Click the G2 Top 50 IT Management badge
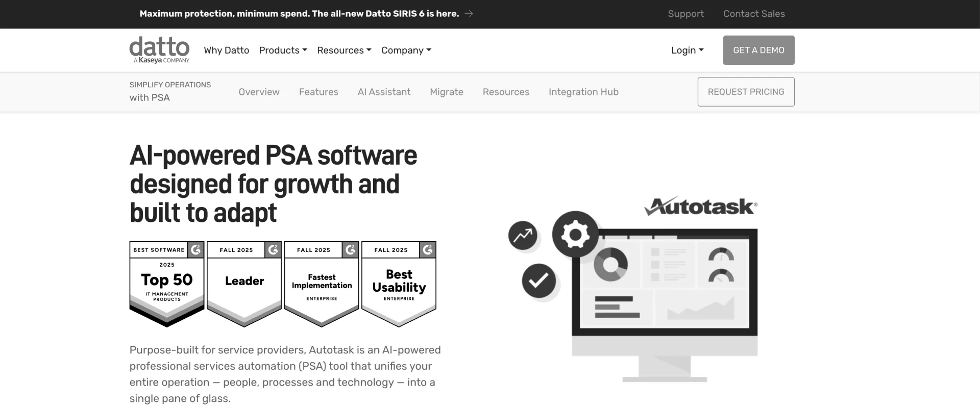The width and height of the screenshot is (980, 408). tap(167, 284)
